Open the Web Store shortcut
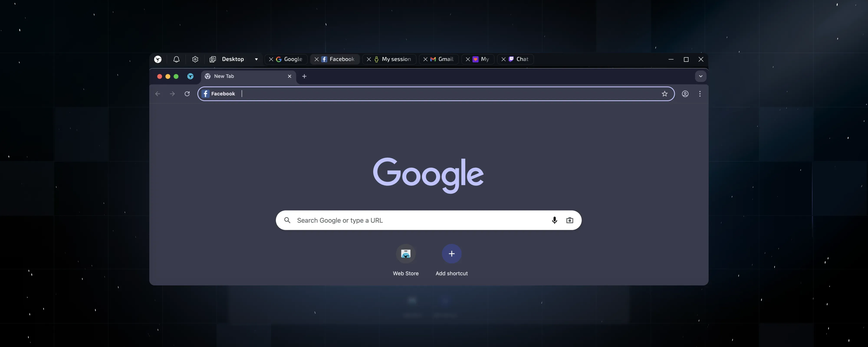Screen dimensions: 868x347 405,254
